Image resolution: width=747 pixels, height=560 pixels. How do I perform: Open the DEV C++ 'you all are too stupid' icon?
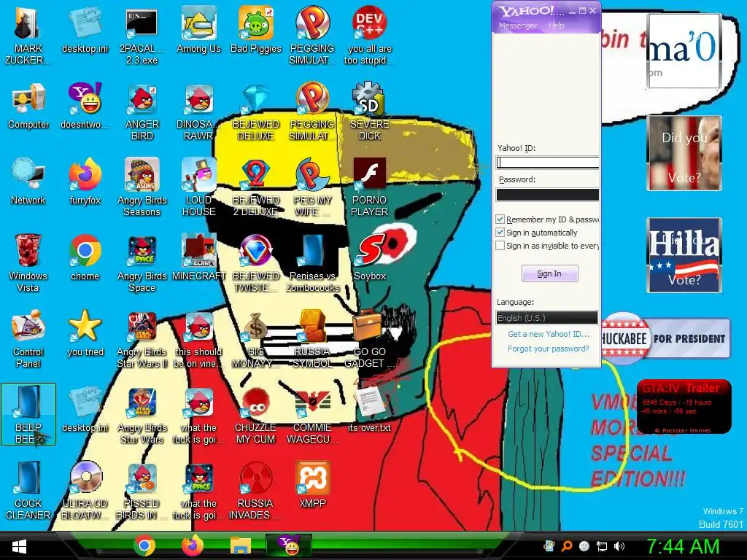coord(370,36)
